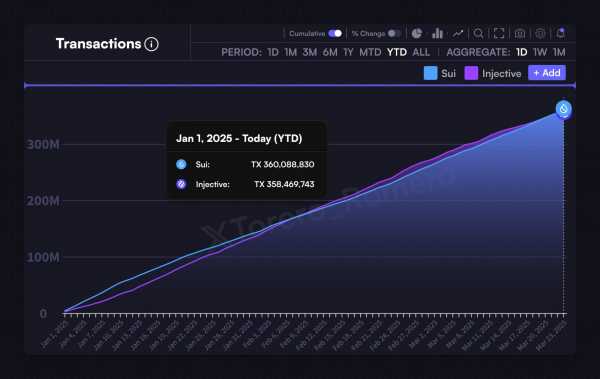Switch to pie chart view

417,34
